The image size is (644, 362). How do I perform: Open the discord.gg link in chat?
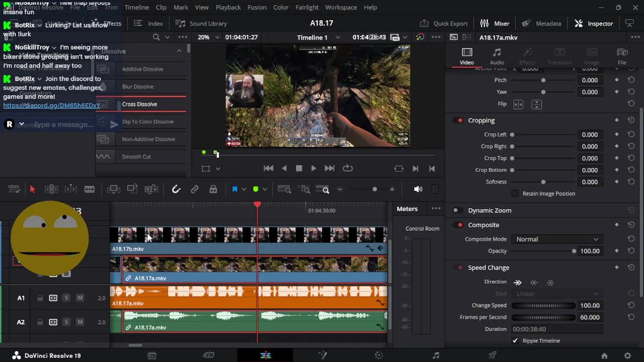[x=52, y=106]
